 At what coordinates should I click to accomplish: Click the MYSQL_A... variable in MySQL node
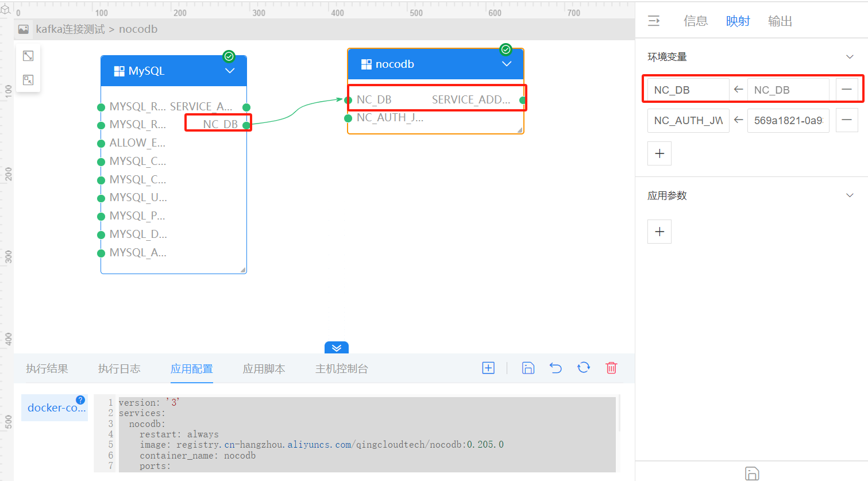point(138,253)
